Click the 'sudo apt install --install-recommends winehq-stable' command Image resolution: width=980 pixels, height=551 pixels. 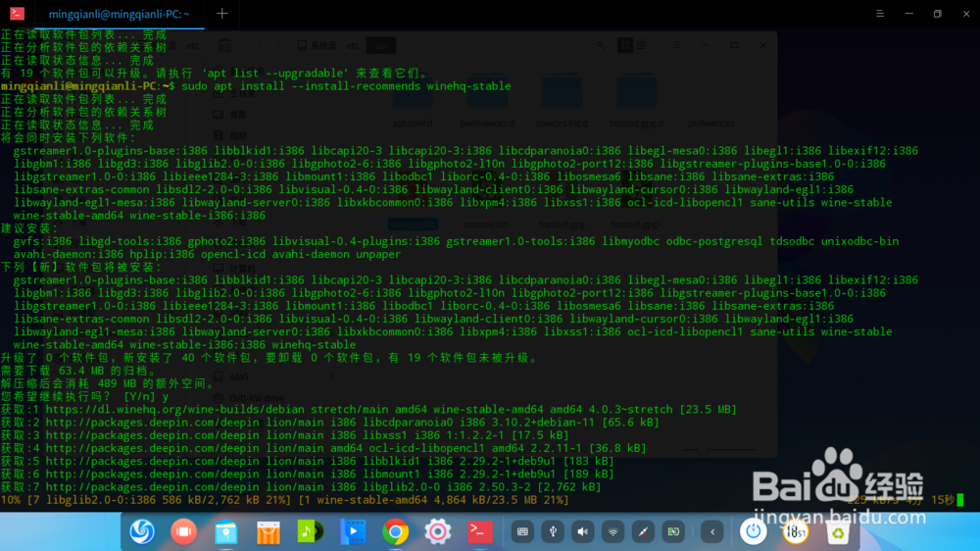(x=346, y=86)
